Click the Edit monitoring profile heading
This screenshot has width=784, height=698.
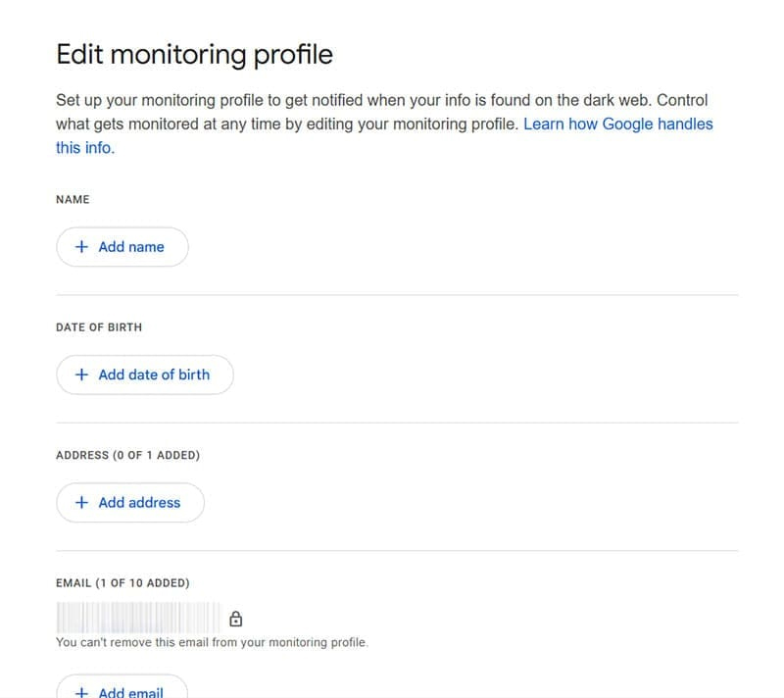point(194,54)
